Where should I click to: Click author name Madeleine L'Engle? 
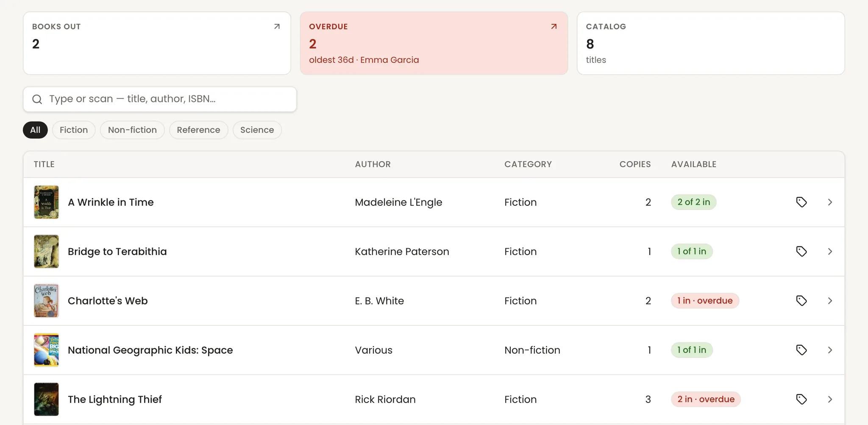pos(398,202)
